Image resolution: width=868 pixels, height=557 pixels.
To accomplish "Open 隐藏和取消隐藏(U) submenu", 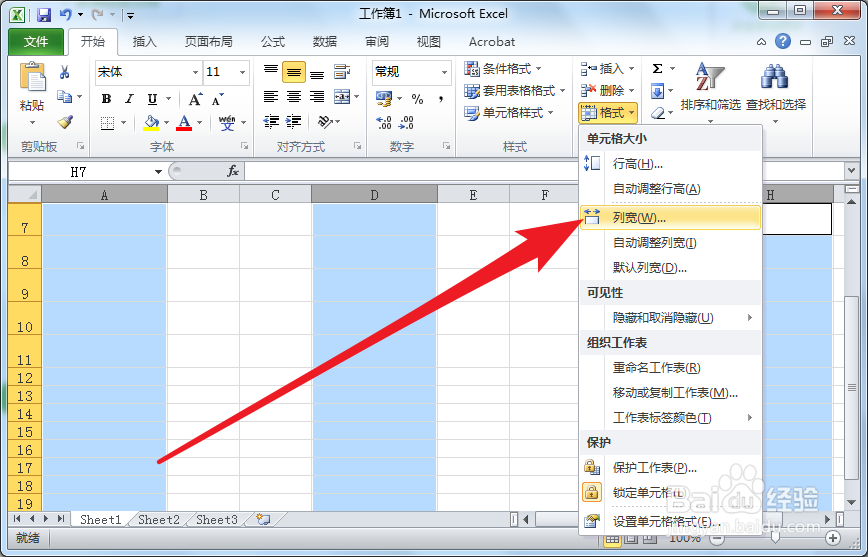I will [x=670, y=318].
